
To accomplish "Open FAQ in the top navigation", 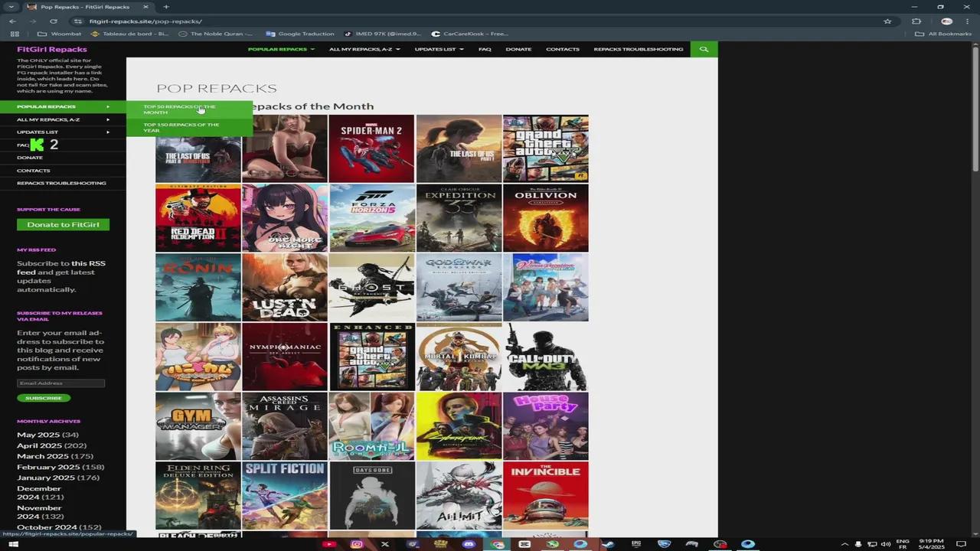I will pyautogui.click(x=485, y=49).
